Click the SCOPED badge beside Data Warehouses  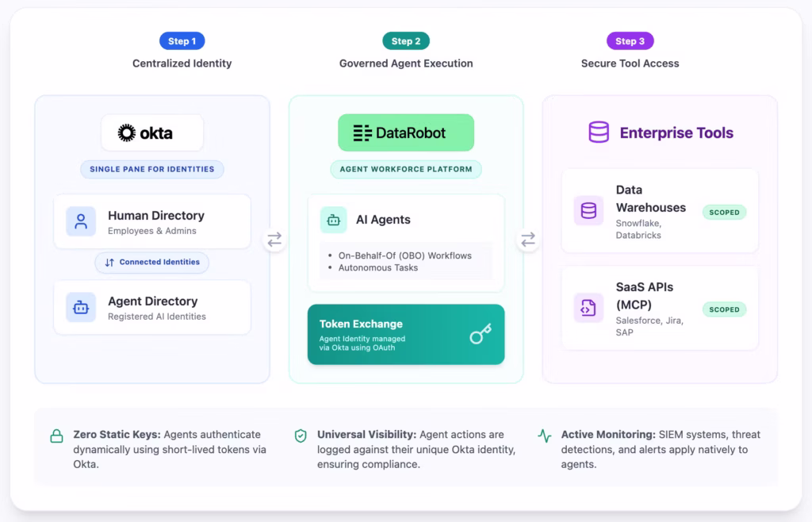[724, 213]
